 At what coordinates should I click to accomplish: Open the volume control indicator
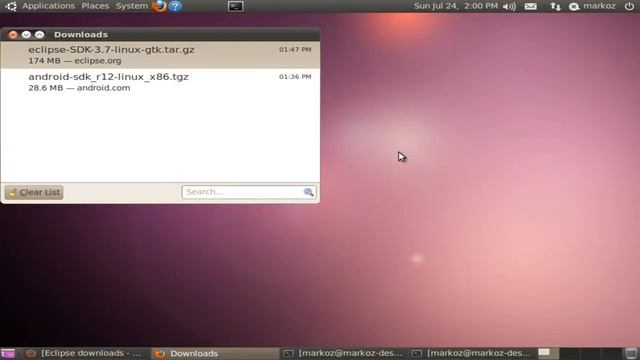coord(509,6)
